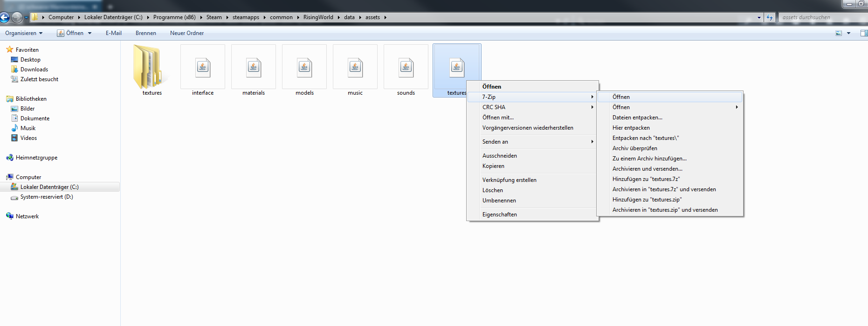Click the Brennen toolbar button

click(x=146, y=33)
